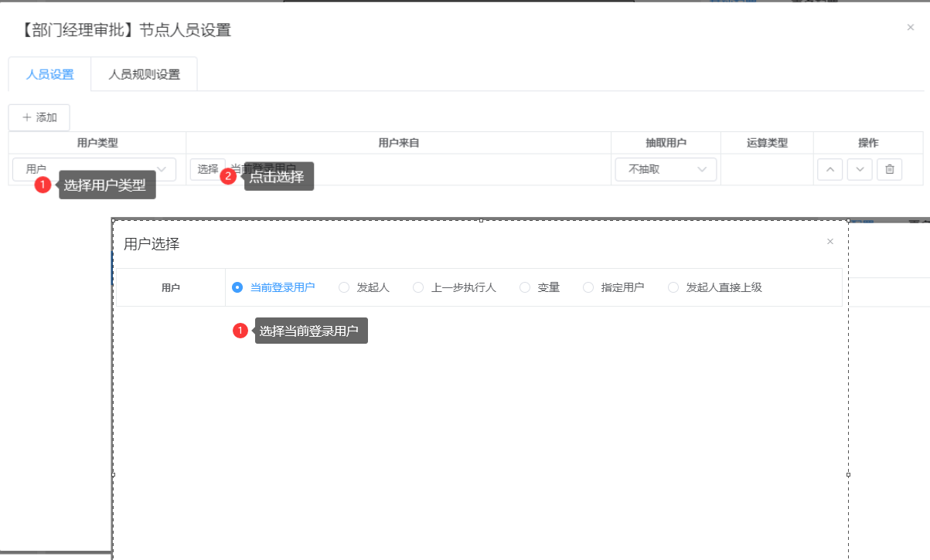This screenshot has width=930, height=560.
Task: Open the 用户类型 dropdown
Action: [x=94, y=169]
